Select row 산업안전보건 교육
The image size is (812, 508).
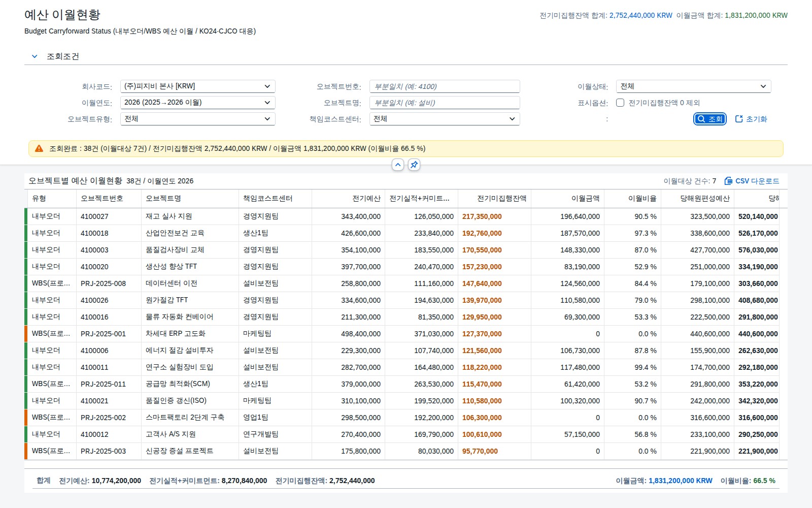pos(402,233)
